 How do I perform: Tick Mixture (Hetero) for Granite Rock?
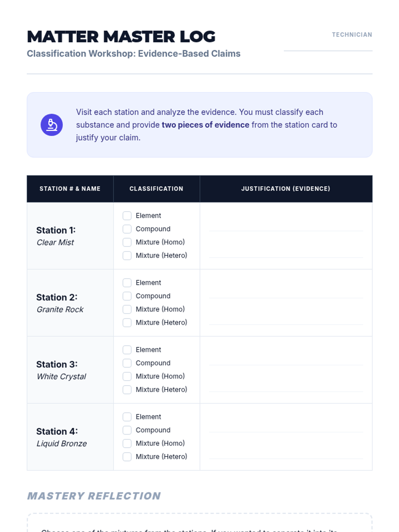pos(127,323)
